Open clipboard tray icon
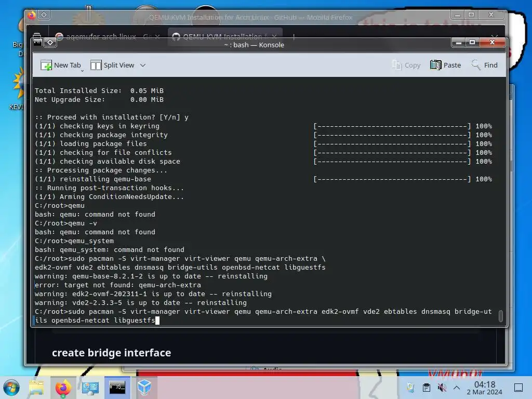Screen dimensions: 532x399 pos(427,388)
